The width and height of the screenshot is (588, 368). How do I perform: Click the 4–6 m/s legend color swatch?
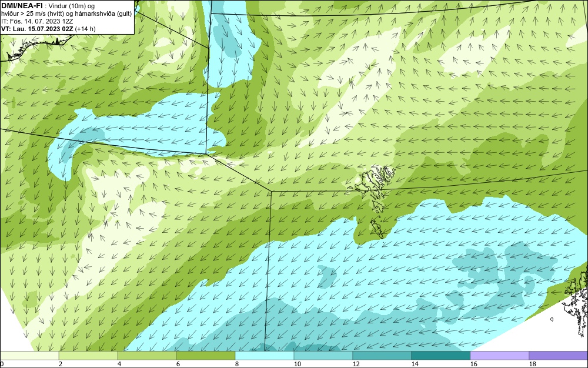[x=147, y=355]
